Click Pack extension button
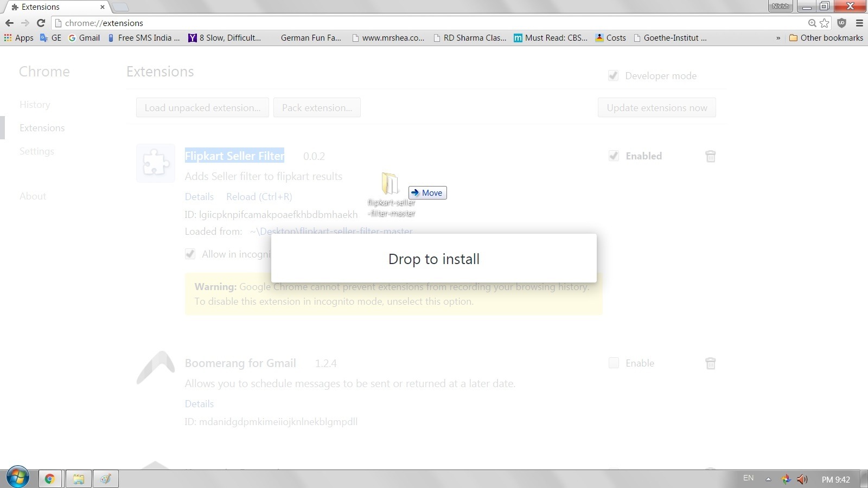Viewport: 868px width, 488px height. (317, 107)
